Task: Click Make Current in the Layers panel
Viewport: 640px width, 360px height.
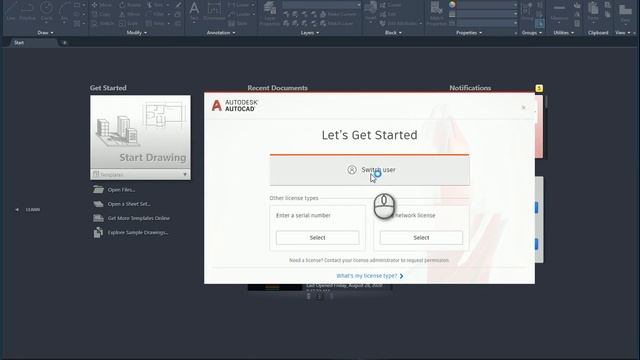Action: tap(338, 14)
